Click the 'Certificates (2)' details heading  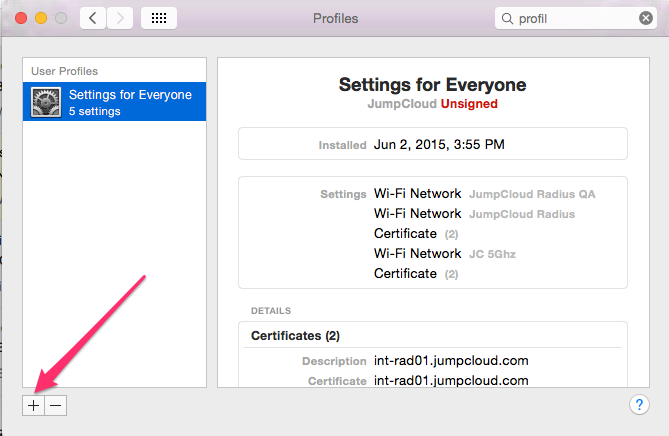pyautogui.click(x=295, y=336)
